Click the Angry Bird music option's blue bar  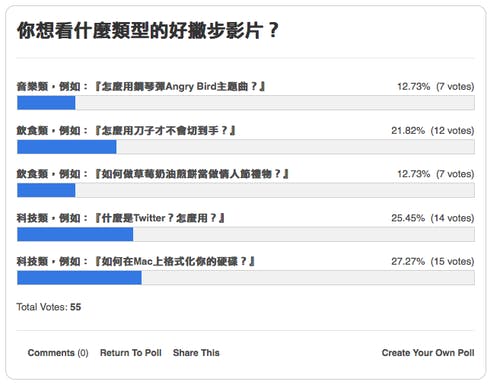click(46, 103)
